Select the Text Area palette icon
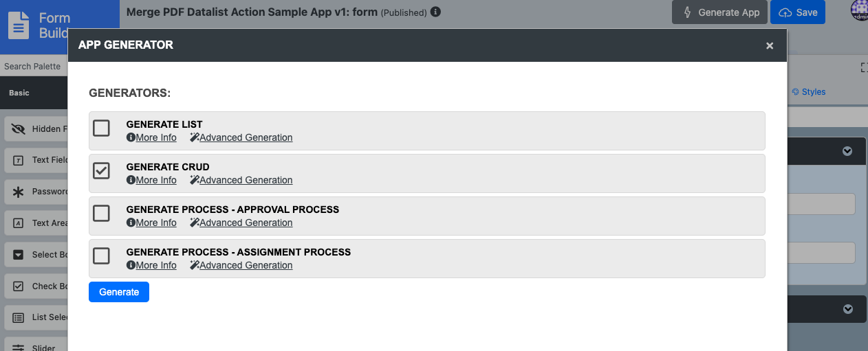This screenshot has width=868, height=351. point(19,223)
